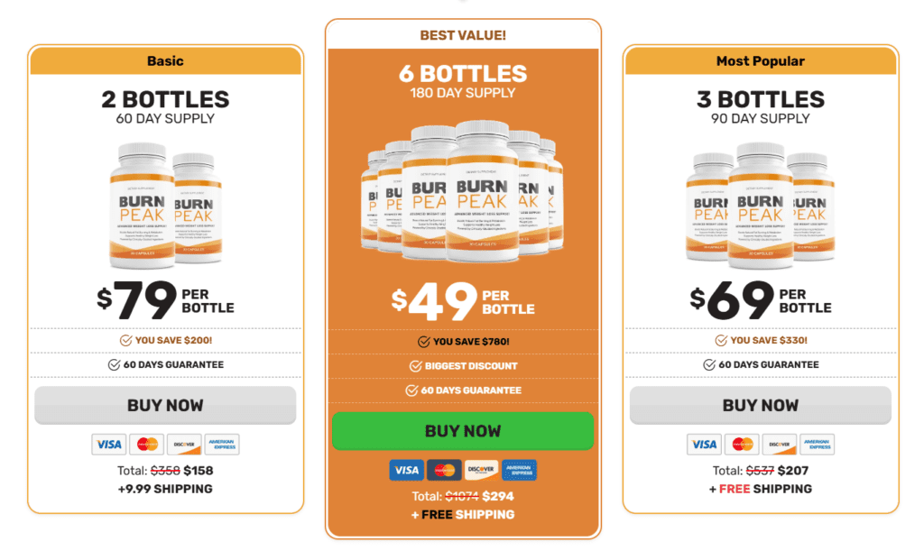The height and width of the screenshot is (560, 924).
Task: Click the green BUY NOW button
Action: point(463,431)
